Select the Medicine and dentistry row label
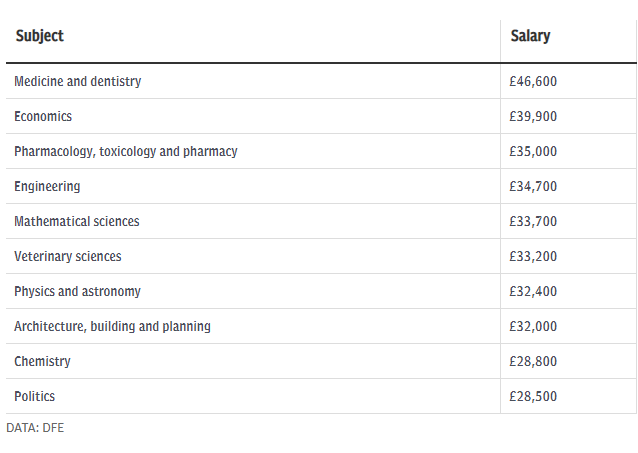This screenshot has width=638, height=453. 77,81
